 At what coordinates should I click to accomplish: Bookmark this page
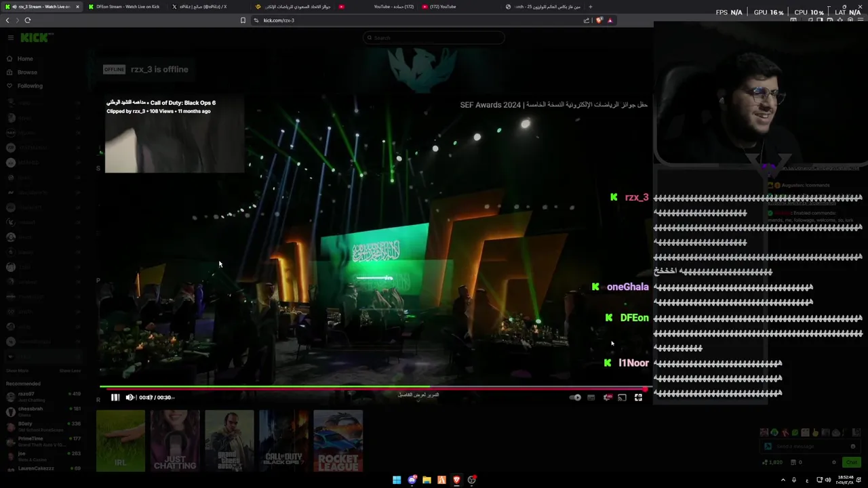point(243,20)
